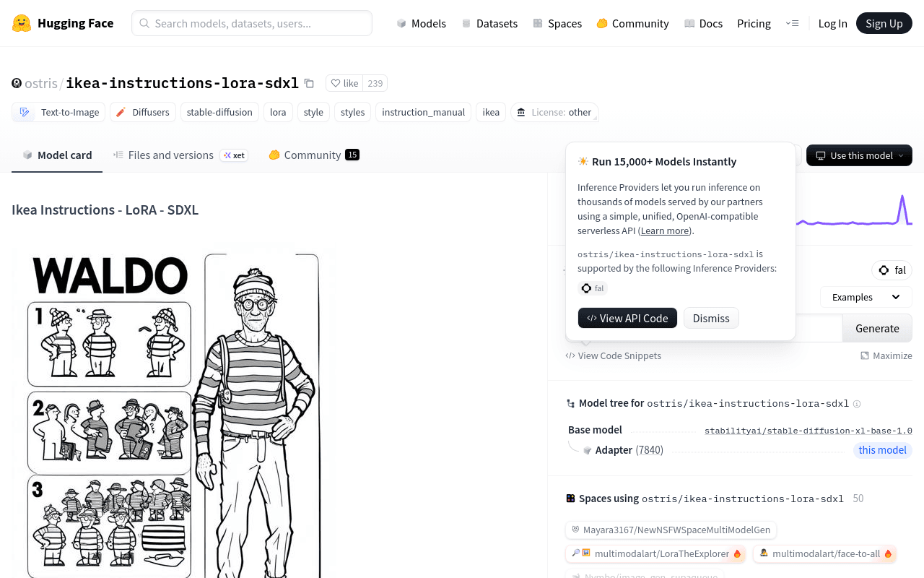The height and width of the screenshot is (578, 924).
Task: Click the Sign Up button
Action: [x=884, y=23]
